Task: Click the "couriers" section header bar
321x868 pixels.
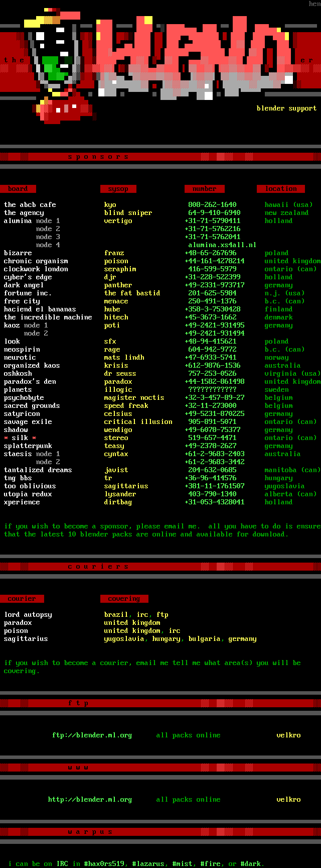Action: (x=160, y=567)
